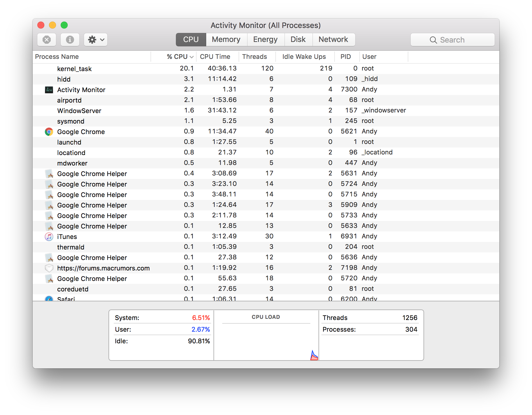Click icon of Chrome Helper PID 5733
This screenshot has height=415, width=532.
coord(49,216)
